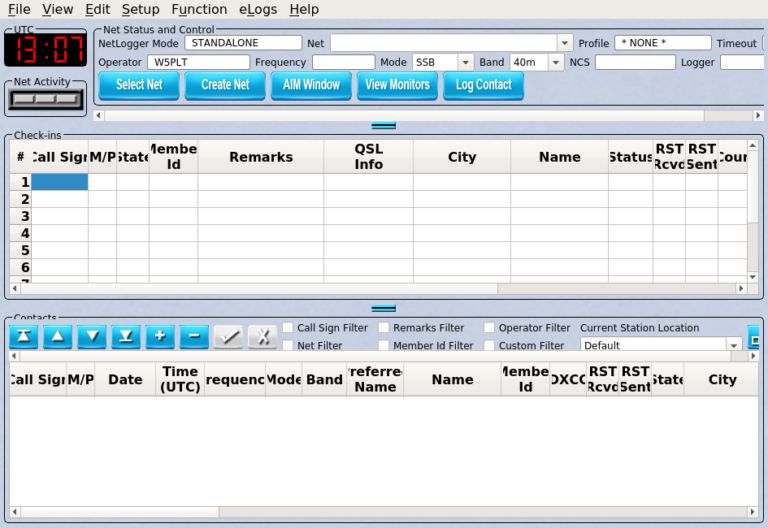Click the blue icon right of Station Location
This screenshot has height=528, width=768.
click(754, 337)
